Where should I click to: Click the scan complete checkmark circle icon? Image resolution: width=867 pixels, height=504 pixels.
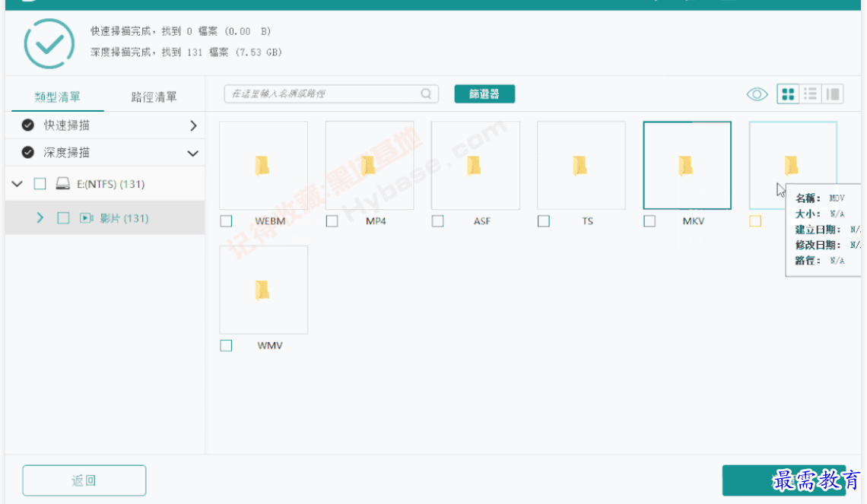pos(49,43)
